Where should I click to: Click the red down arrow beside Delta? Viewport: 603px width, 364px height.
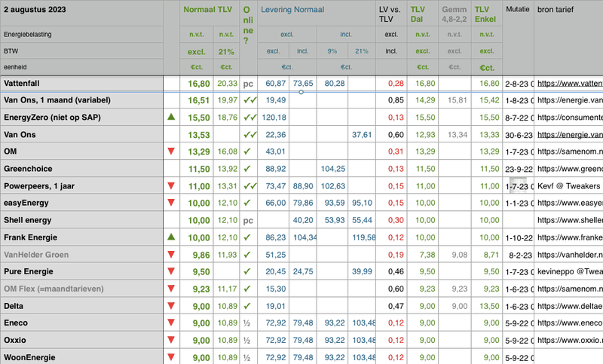click(172, 305)
